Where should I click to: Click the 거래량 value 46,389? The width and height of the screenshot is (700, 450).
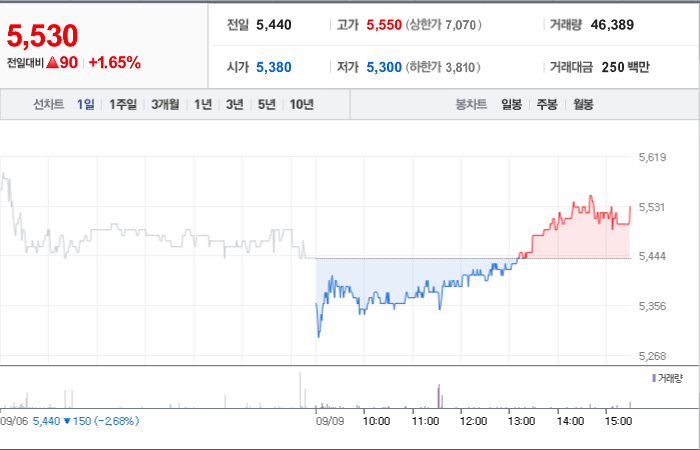tap(612, 25)
